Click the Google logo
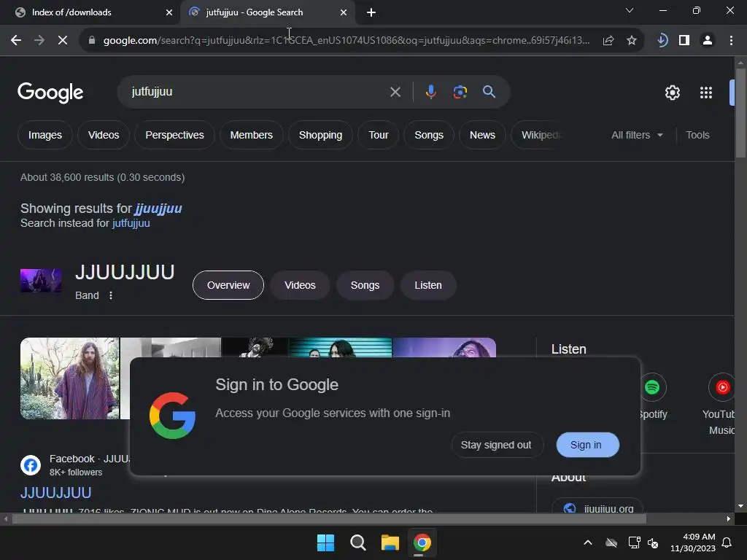Screen dimensions: 747x560 tap(50, 93)
